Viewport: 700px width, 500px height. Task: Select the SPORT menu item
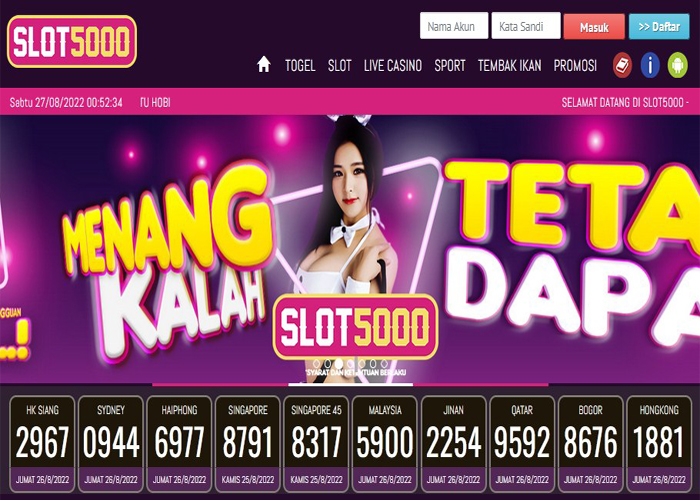pos(450,66)
